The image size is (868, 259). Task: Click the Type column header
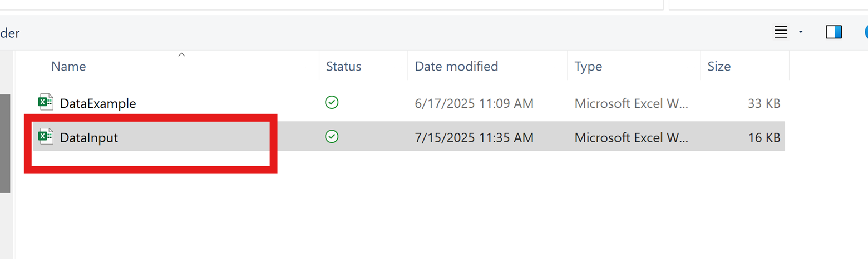pyautogui.click(x=588, y=67)
